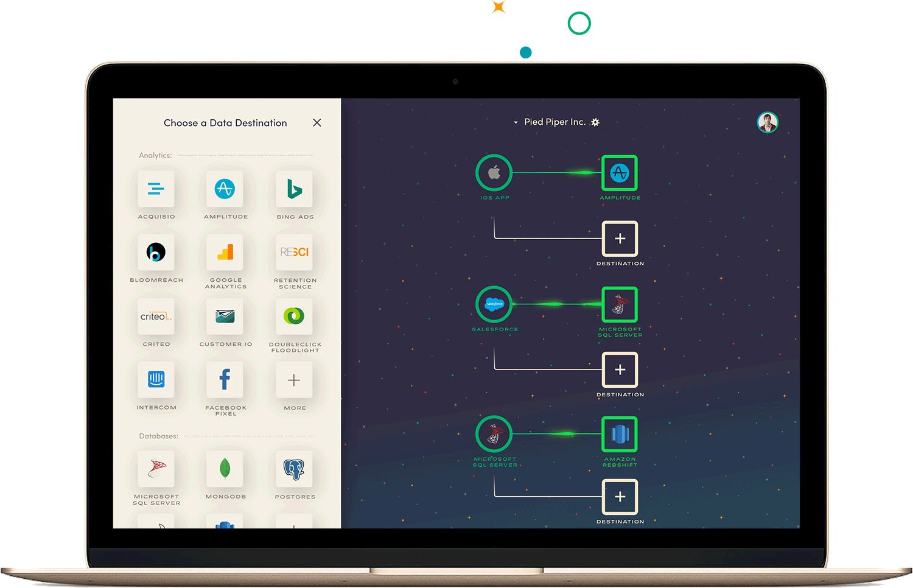Select the Postgres database destination
Image resolution: width=913 pixels, height=588 pixels.
(295, 469)
